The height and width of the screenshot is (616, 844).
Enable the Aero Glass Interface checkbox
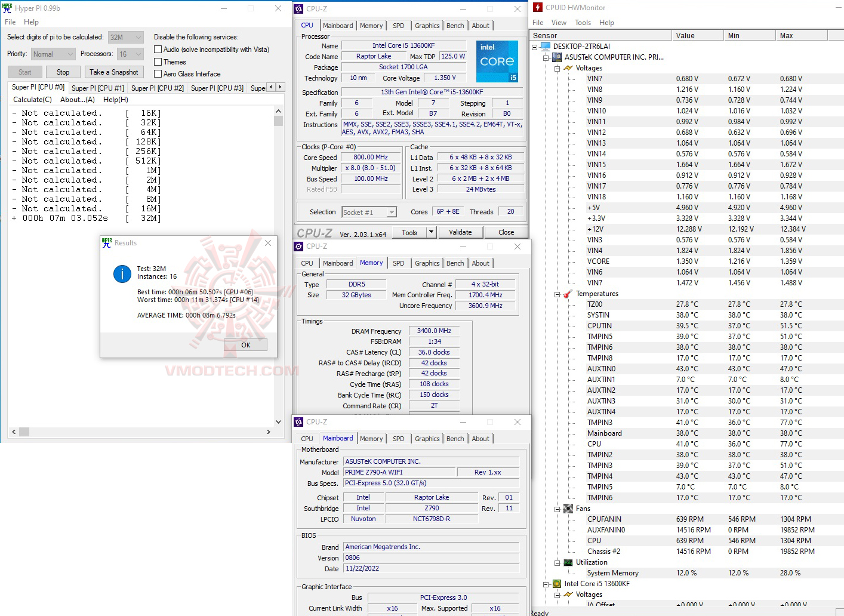tap(158, 73)
